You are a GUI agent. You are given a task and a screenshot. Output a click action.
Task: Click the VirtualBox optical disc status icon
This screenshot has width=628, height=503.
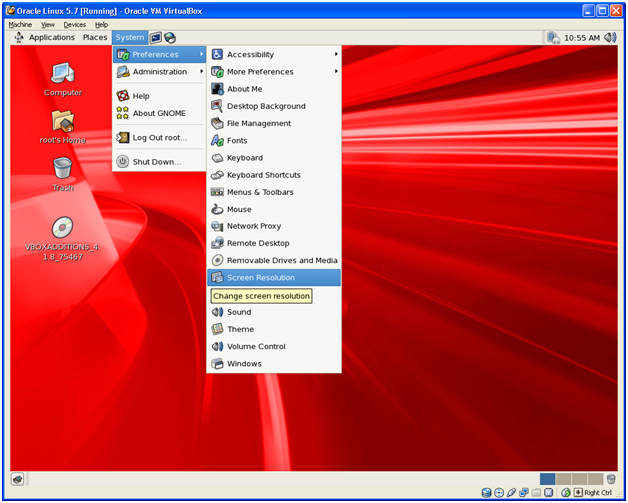499,493
